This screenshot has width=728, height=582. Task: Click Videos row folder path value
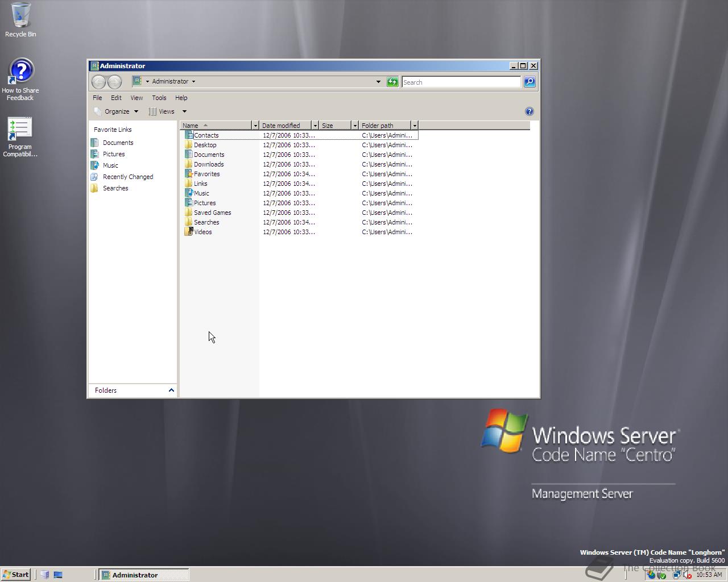387,232
